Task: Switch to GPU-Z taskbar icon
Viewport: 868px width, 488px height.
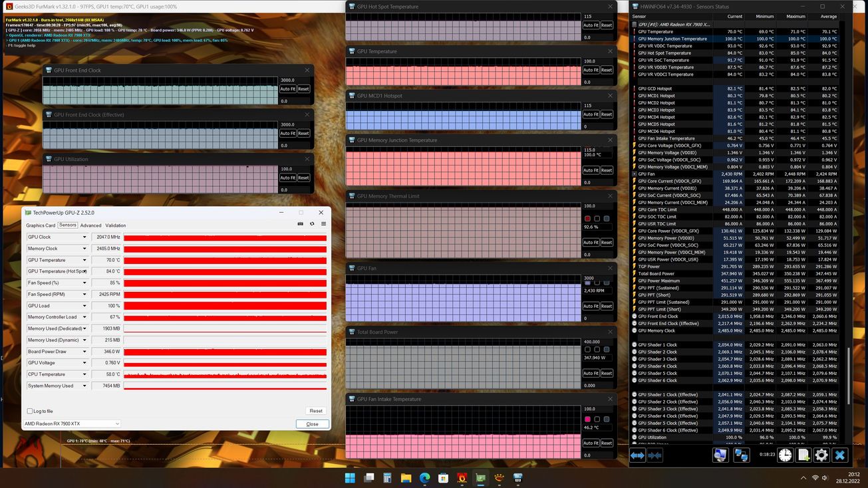Action: (480, 478)
